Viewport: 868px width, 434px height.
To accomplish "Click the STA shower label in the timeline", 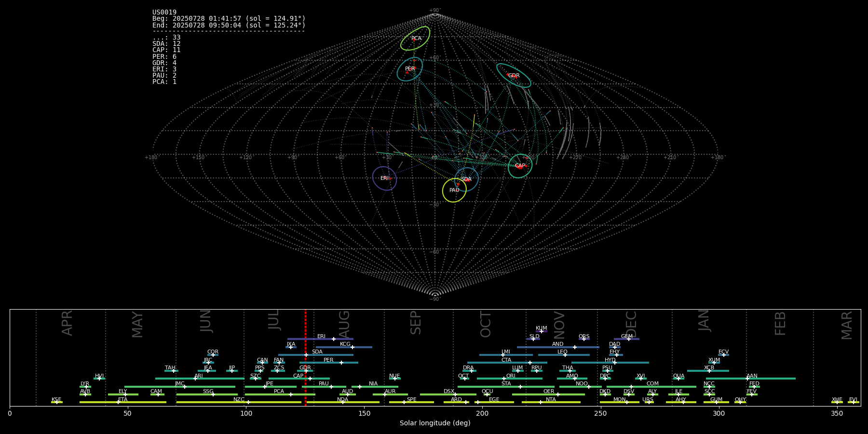I will [506, 384].
